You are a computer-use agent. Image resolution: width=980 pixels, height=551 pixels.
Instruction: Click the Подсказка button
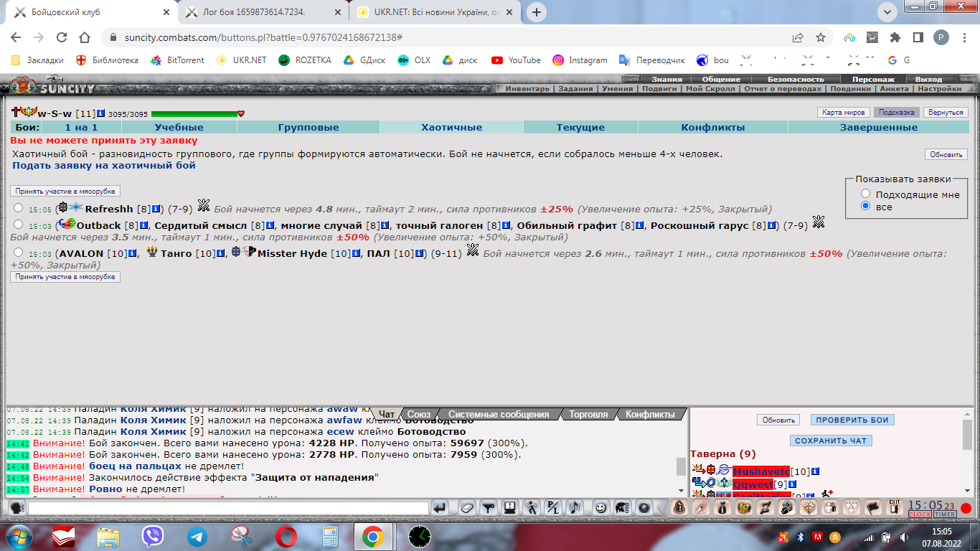click(896, 113)
